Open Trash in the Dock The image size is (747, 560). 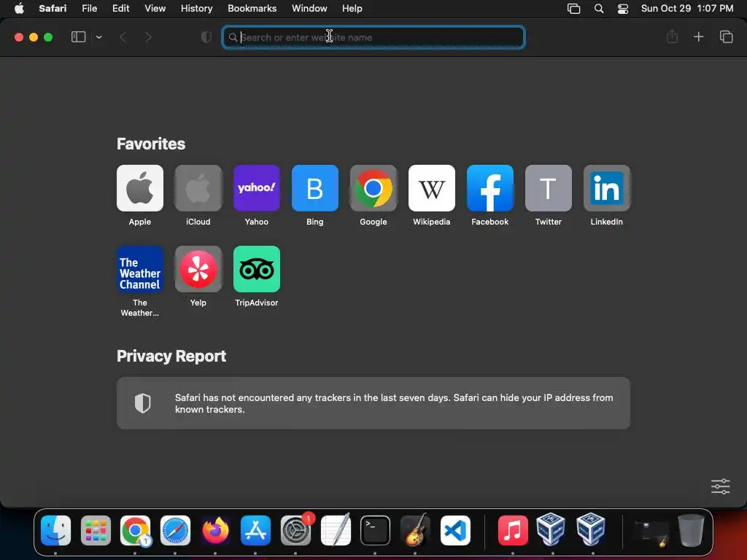coord(691,530)
